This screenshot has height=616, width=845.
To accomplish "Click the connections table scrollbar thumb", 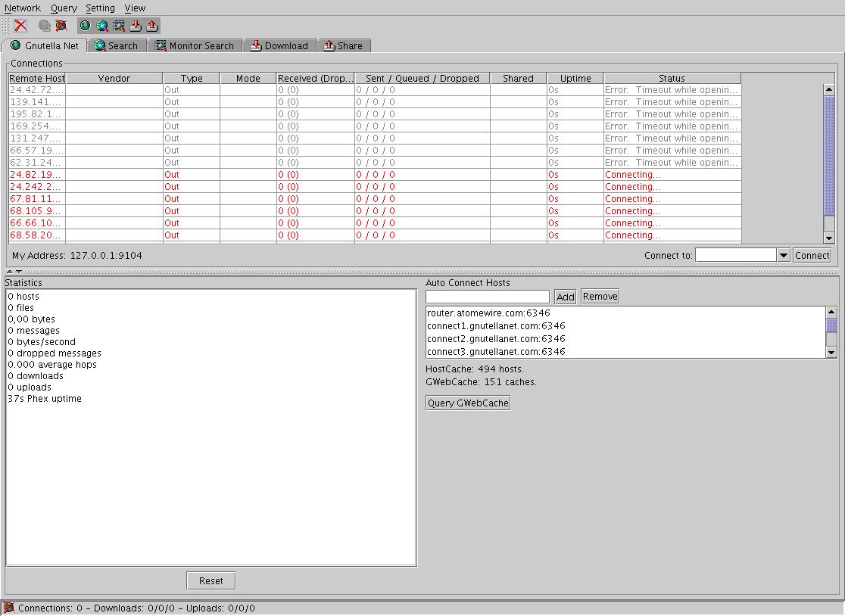I will (x=829, y=156).
